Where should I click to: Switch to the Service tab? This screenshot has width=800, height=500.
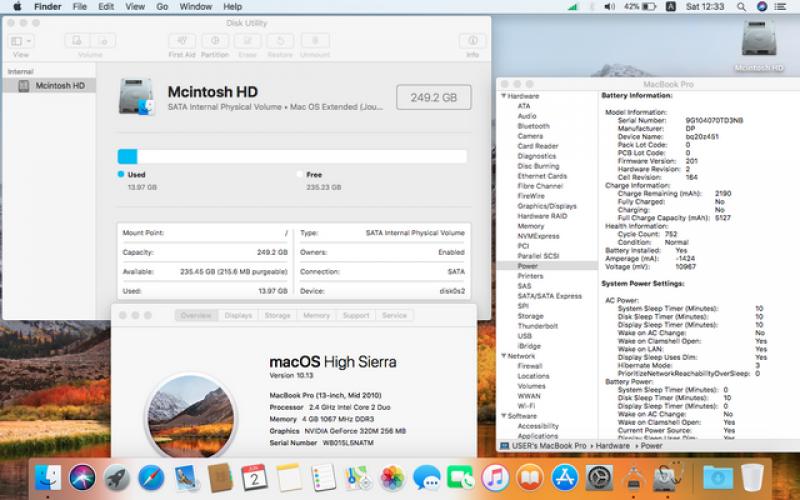[x=394, y=315]
